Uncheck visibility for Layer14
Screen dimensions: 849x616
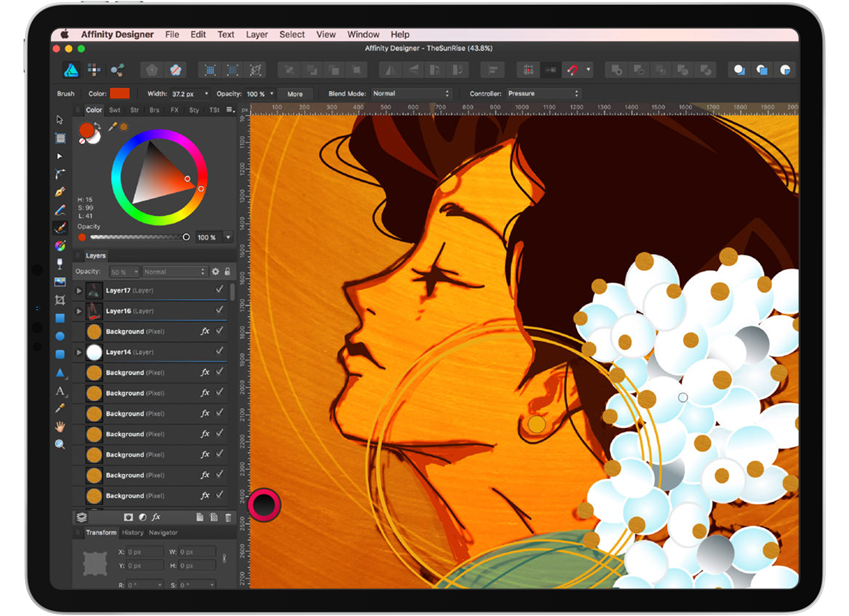click(x=220, y=351)
